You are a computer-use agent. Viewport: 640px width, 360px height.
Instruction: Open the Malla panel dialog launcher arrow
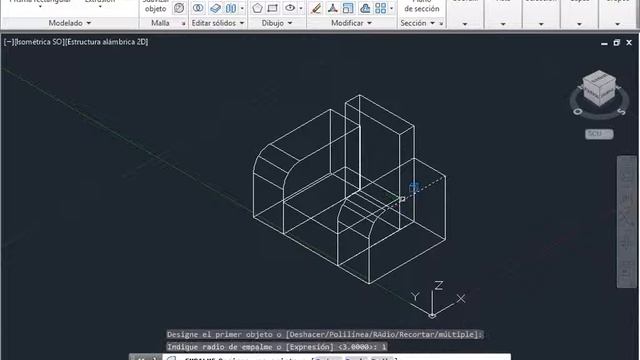point(183,24)
